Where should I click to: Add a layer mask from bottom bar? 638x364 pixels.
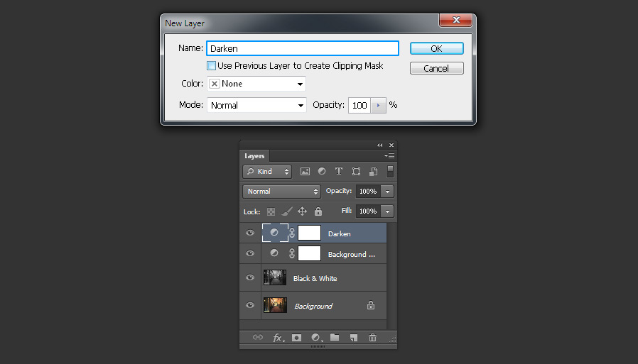[297, 338]
